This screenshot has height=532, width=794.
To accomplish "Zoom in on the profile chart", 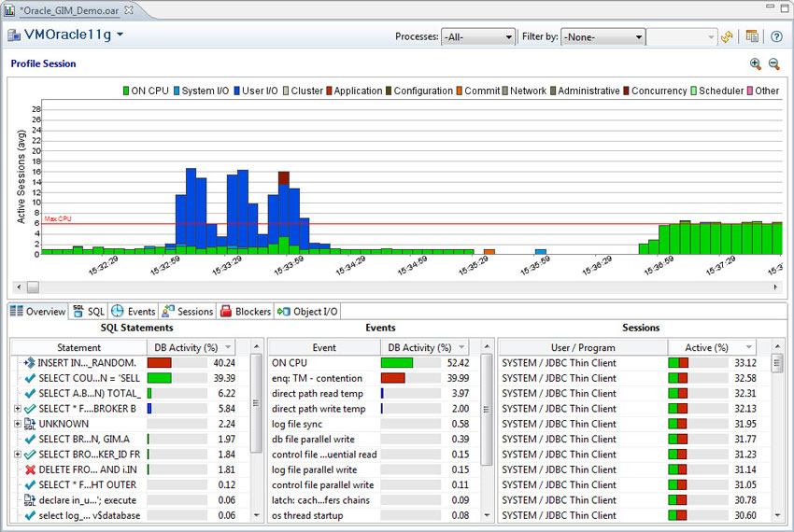I will pyautogui.click(x=756, y=63).
